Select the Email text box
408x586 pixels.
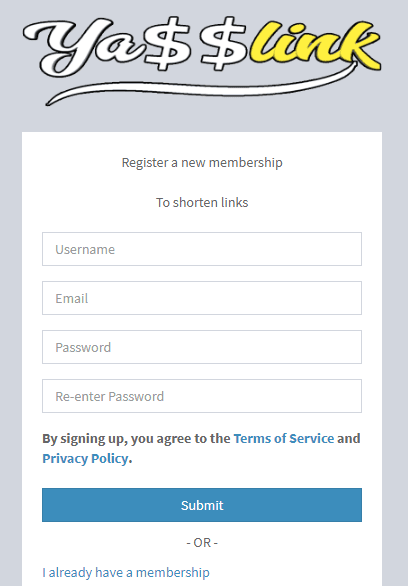click(202, 298)
